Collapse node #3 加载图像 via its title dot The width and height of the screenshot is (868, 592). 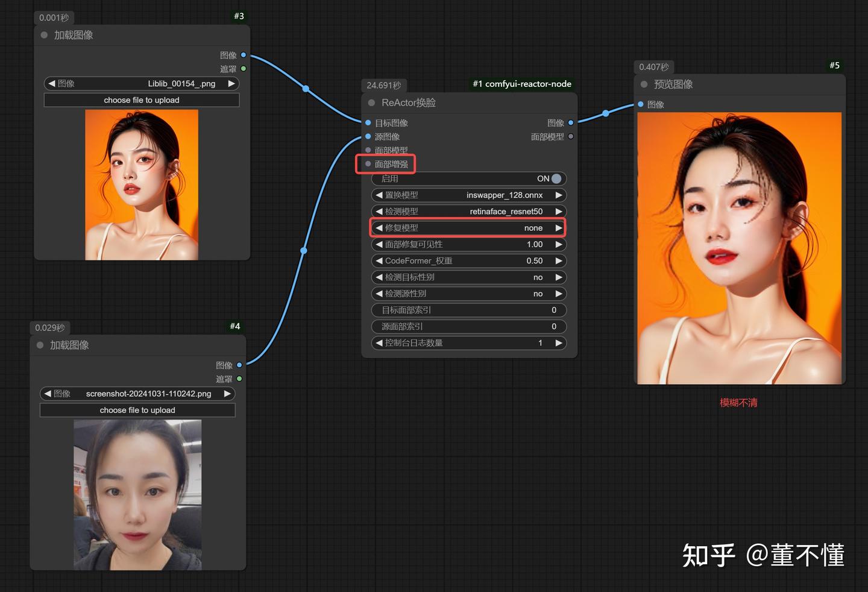coord(43,35)
